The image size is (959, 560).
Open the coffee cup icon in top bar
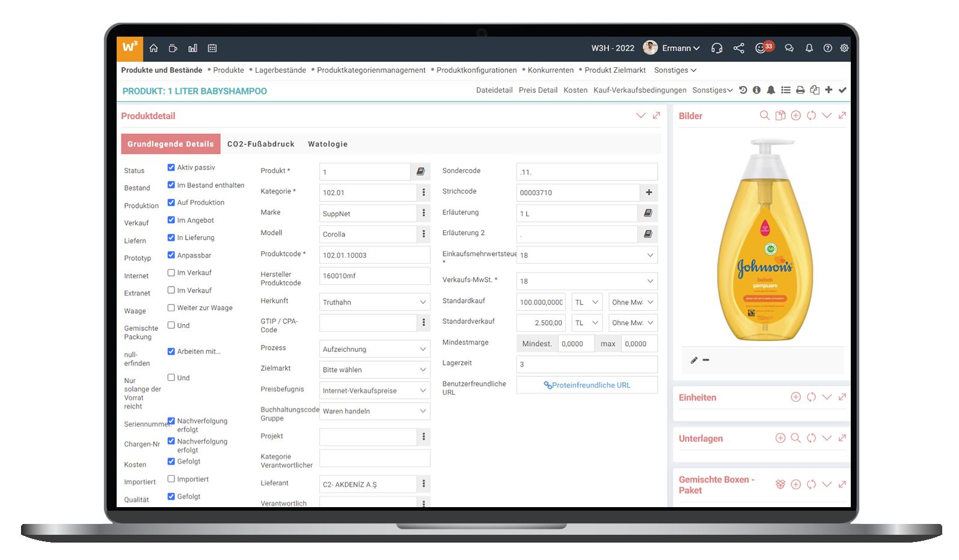click(173, 48)
